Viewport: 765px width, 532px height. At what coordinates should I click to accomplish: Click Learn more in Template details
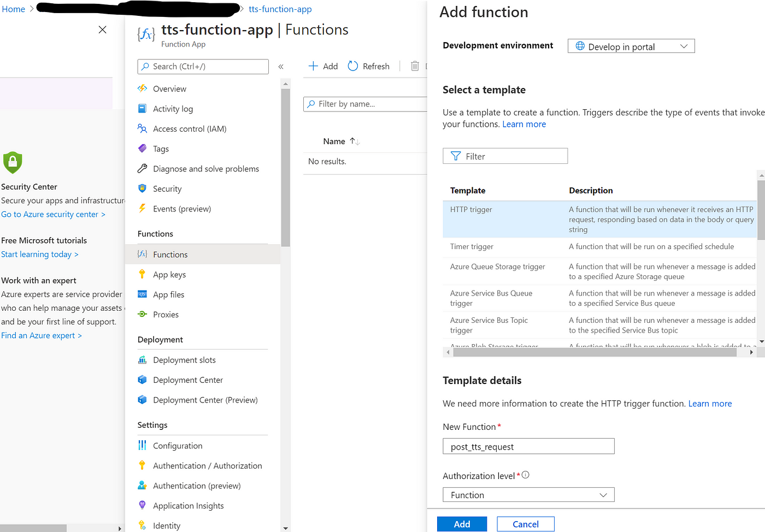click(x=710, y=404)
